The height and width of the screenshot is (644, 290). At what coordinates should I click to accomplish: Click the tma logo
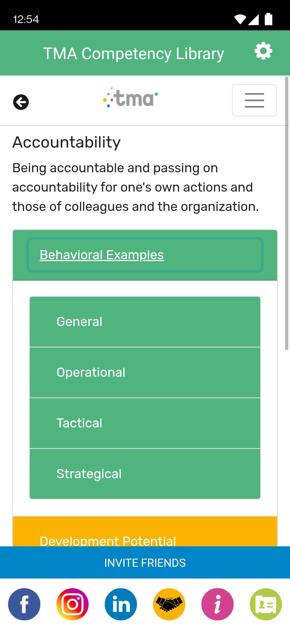pos(130,97)
